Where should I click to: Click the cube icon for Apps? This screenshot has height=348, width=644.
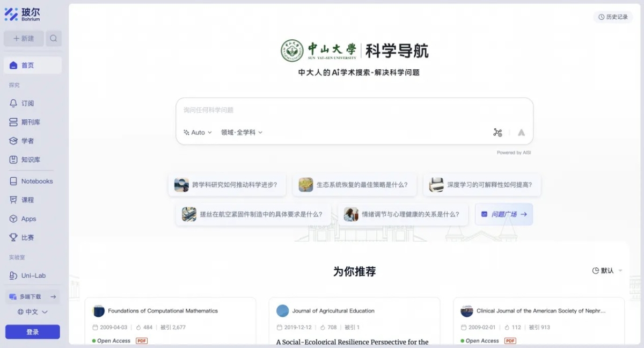coord(13,219)
